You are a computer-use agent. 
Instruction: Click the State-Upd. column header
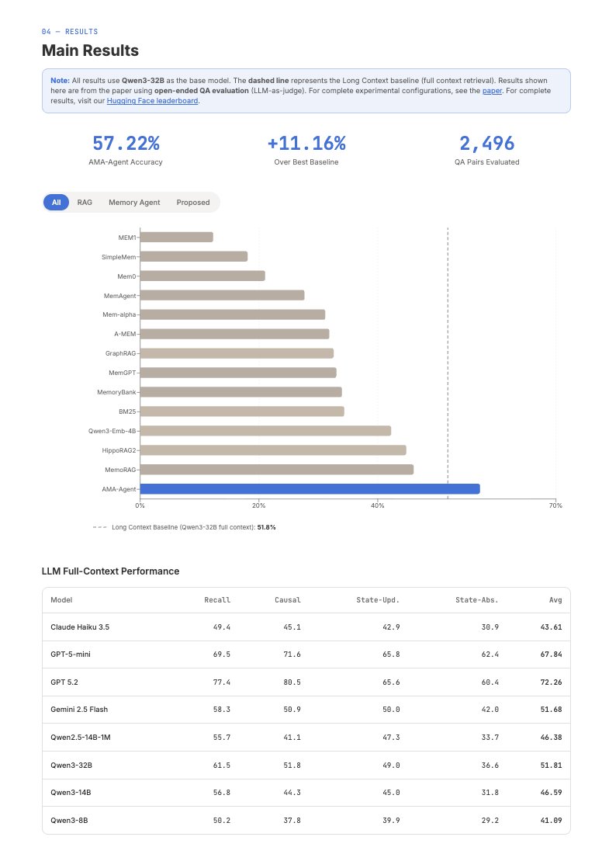click(378, 600)
